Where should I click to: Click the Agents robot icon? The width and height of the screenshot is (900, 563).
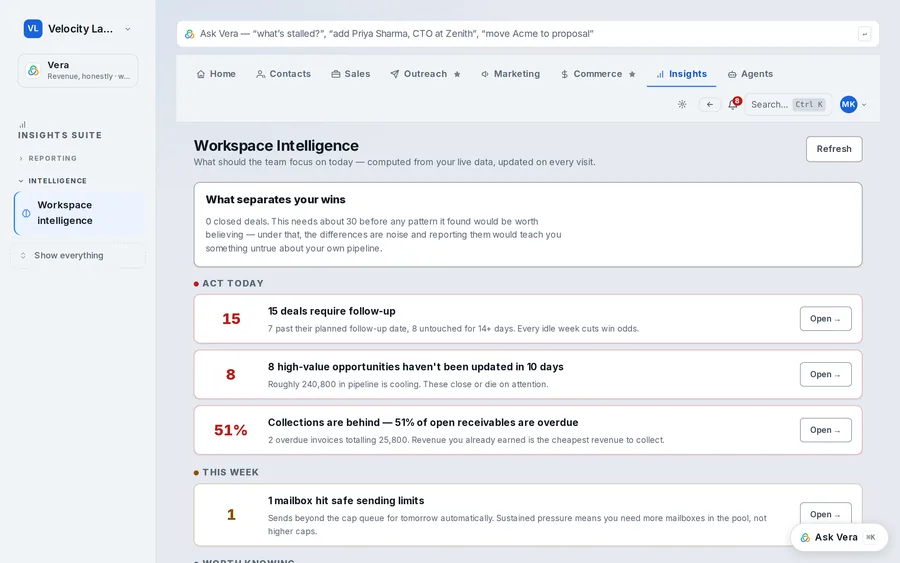732,74
